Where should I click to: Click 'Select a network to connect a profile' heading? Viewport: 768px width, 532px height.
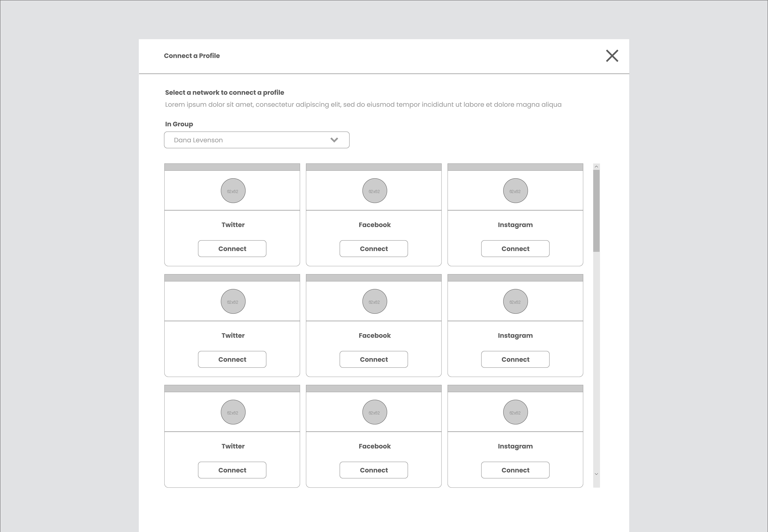point(225,93)
